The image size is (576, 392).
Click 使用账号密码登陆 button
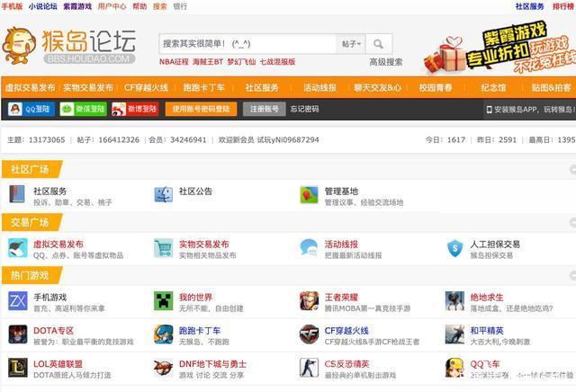point(201,109)
